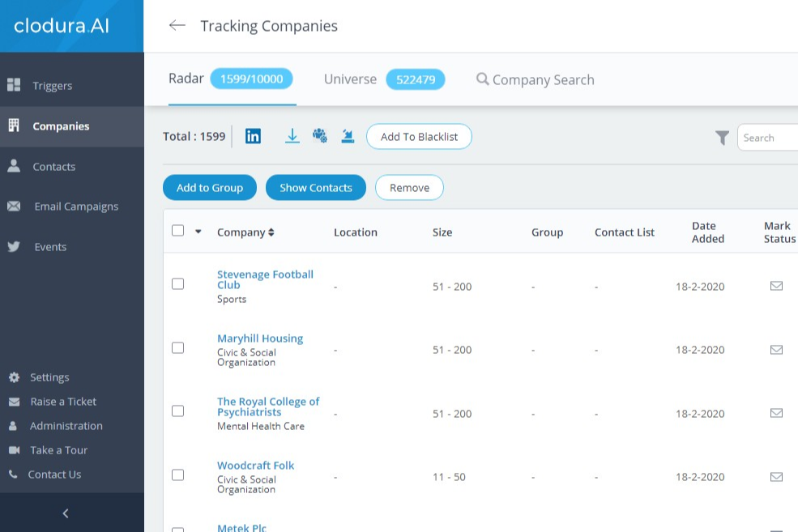
Task: Click the 1599/10000 Radar count badge
Action: [251, 79]
